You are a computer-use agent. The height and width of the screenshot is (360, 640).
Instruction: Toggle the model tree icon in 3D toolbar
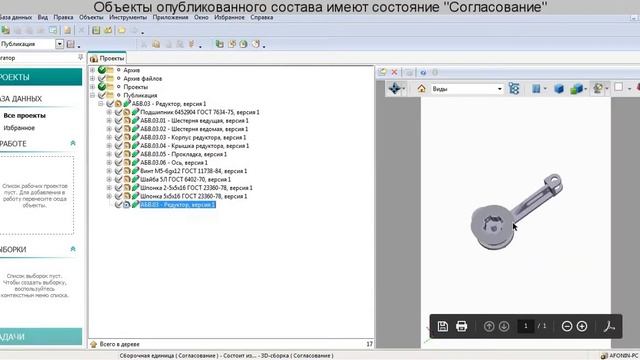pos(514,89)
